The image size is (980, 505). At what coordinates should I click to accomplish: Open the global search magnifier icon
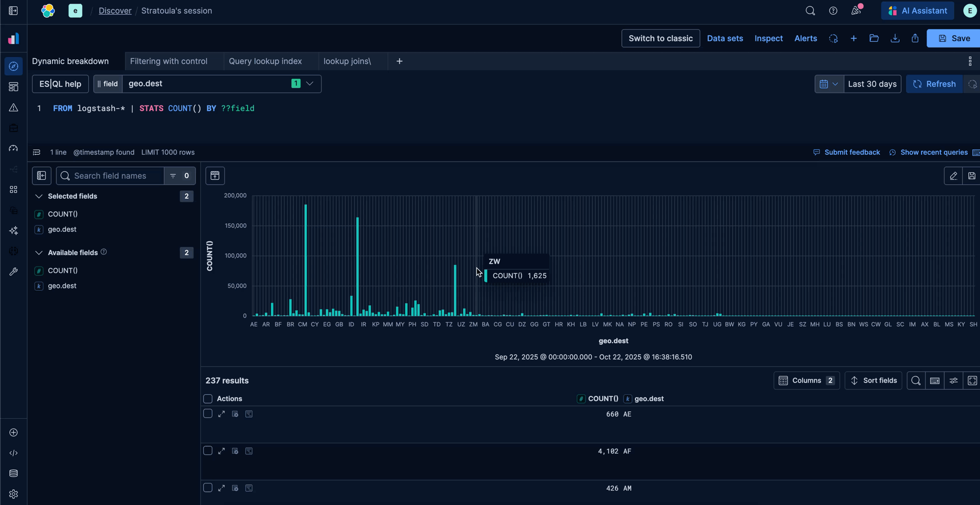[810, 11]
